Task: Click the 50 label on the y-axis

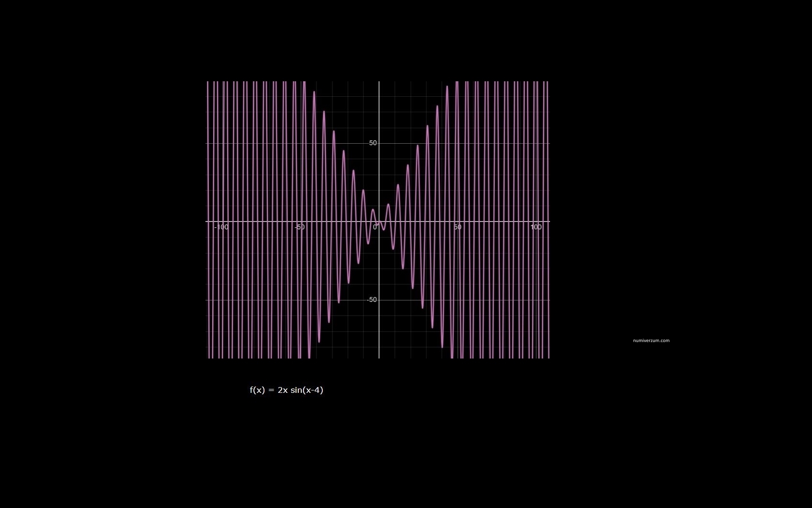Action: click(373, 143)
